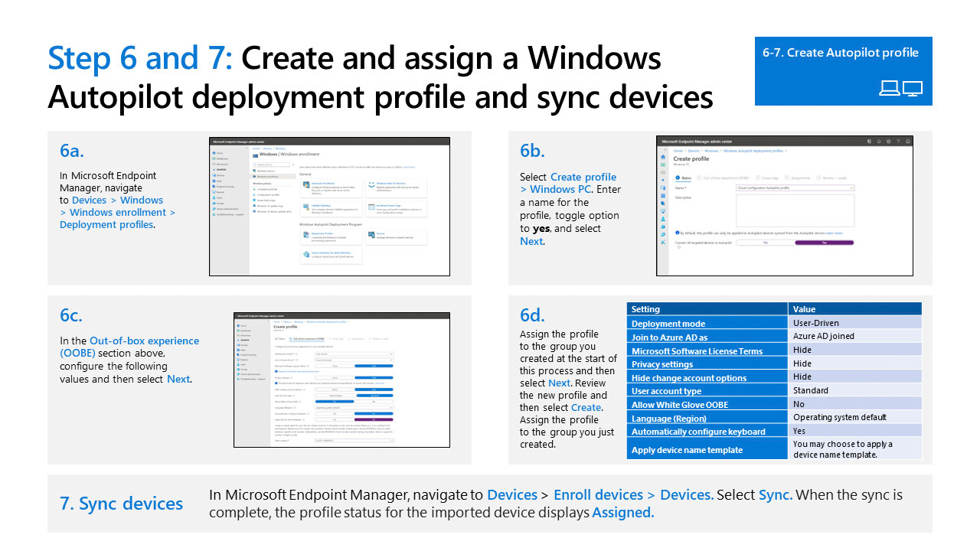The image size is (980, 551).
Task: Click the Learn more link in 6b
Action: click(834, 233)
